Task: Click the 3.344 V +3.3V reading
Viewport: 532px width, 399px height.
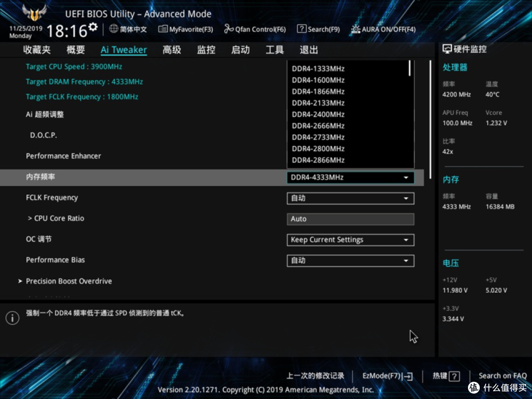Action: pyautogui.click(x=453, y=319)
